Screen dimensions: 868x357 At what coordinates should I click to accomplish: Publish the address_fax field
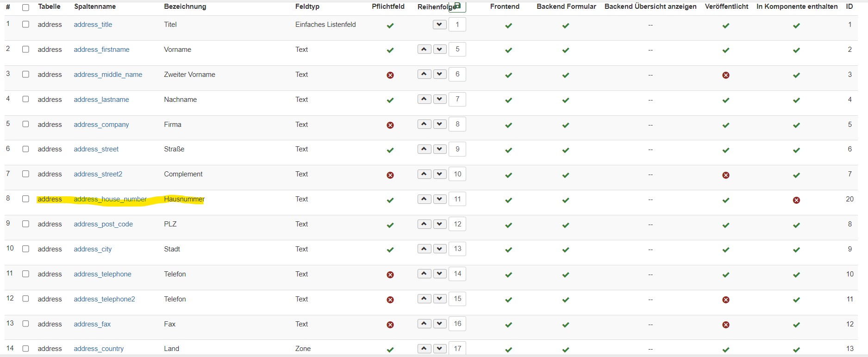point(726,325)
